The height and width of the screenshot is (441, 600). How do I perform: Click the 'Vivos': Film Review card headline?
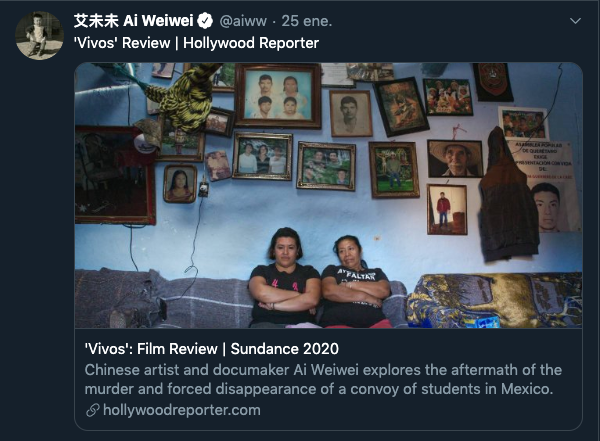[x=212, y=349]
